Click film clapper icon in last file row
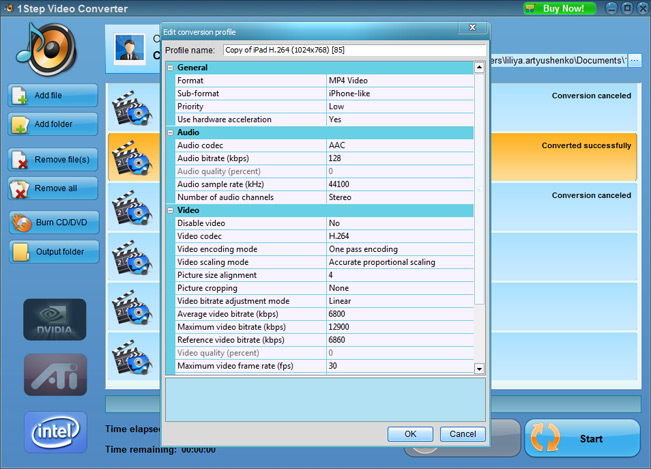The width and height of the screenshot is (651, 469). [x=132, y=357]
